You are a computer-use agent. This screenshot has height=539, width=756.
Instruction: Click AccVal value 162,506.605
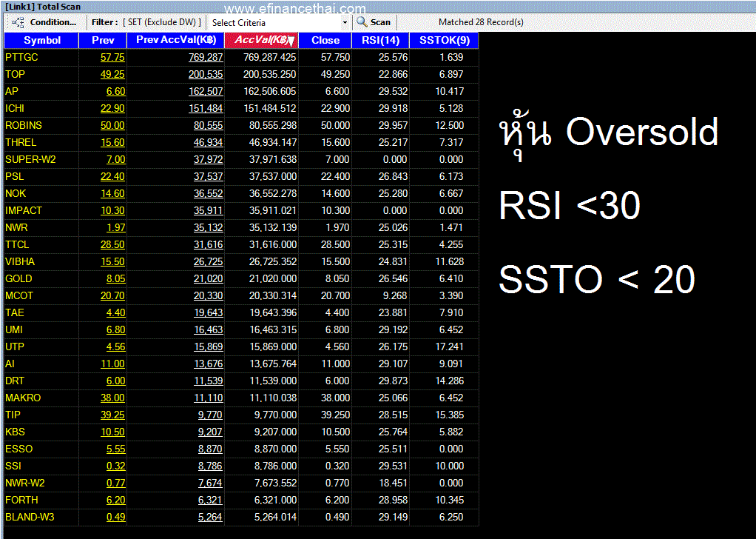[270, 91]
